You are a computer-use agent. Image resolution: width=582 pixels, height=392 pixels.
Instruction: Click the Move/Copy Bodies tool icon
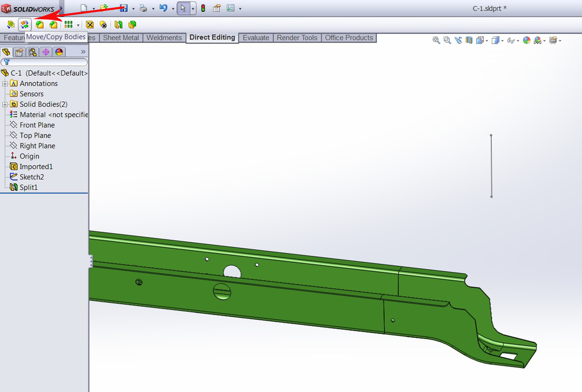point(24,24)
